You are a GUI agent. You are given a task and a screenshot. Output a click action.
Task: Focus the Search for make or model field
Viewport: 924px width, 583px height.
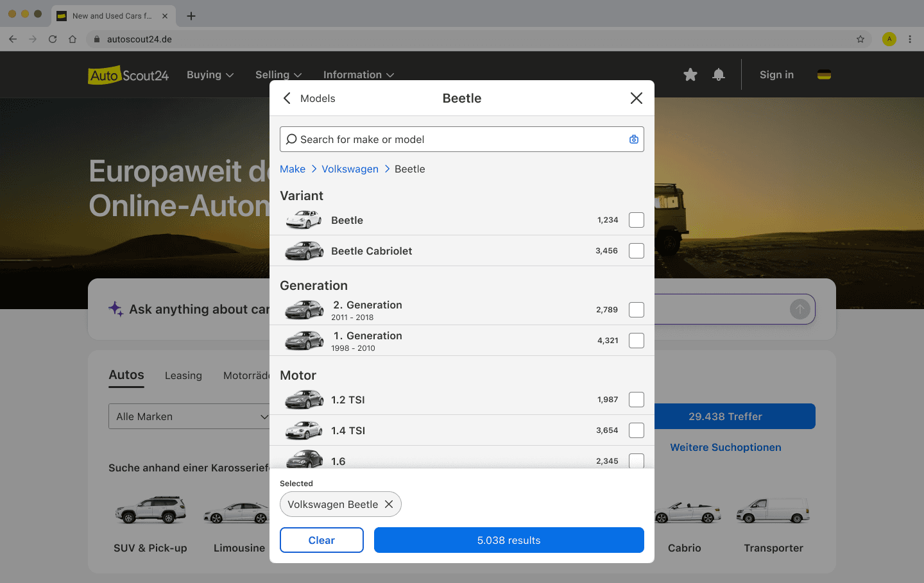point(462,139)
